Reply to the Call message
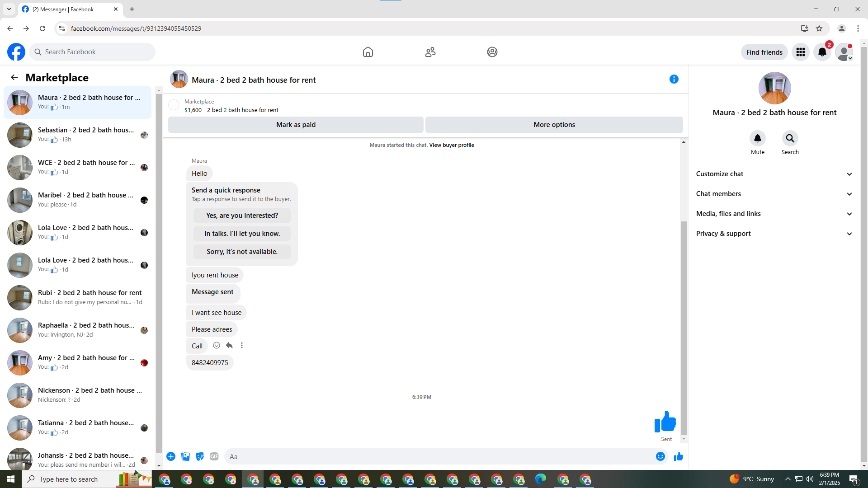The height and width of the screenshot is (488, 868). click(x=229, y=345)
